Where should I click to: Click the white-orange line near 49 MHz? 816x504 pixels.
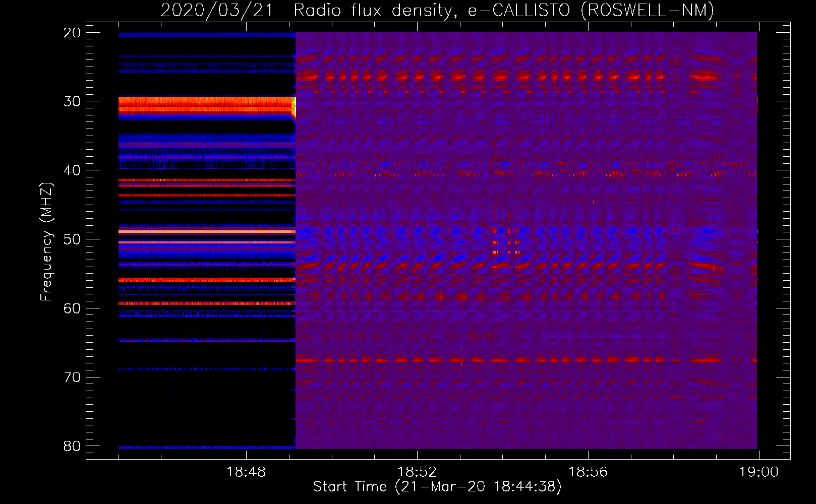[207, 231]
